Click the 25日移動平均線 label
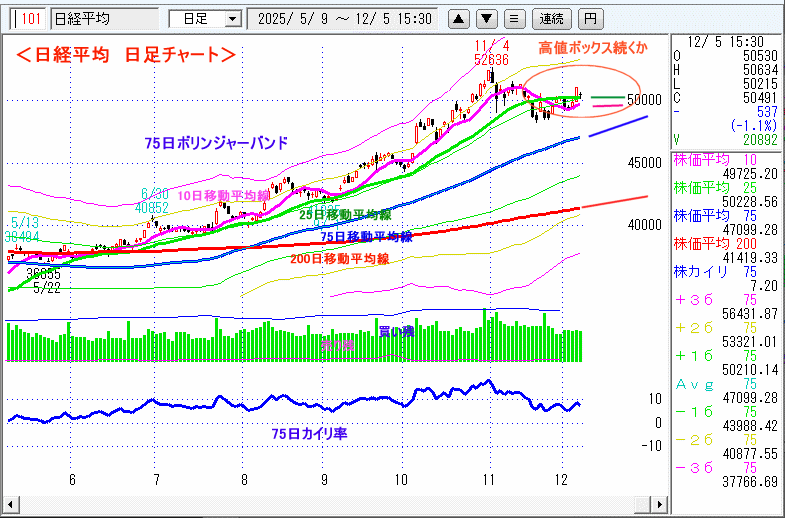 point(345,215)
